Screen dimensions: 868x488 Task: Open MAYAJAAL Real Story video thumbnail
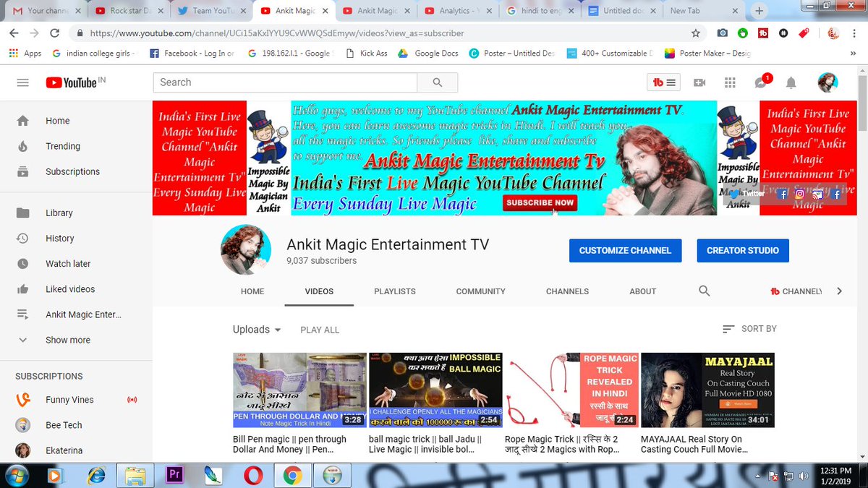[x=707, y=390]
